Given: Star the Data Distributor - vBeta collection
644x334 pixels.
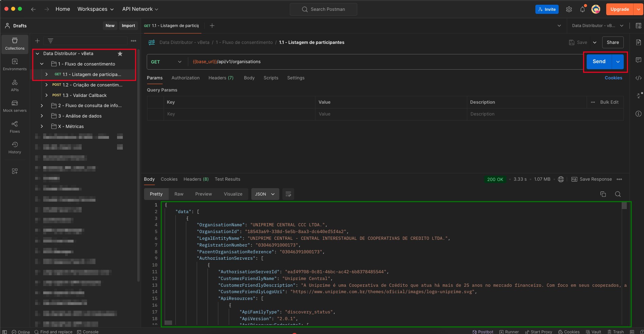Looking at the screenshot, I should pyautogui.click(x=120, y=54).
